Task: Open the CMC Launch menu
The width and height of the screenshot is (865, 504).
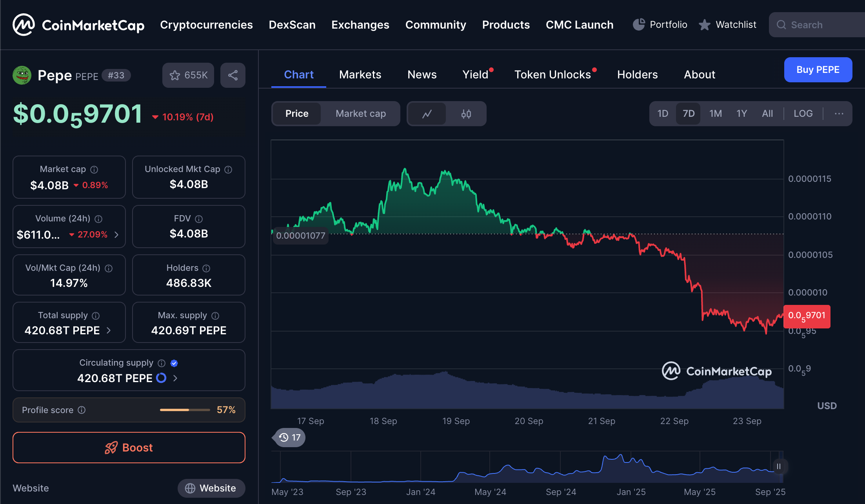Action: pos(580,25)
